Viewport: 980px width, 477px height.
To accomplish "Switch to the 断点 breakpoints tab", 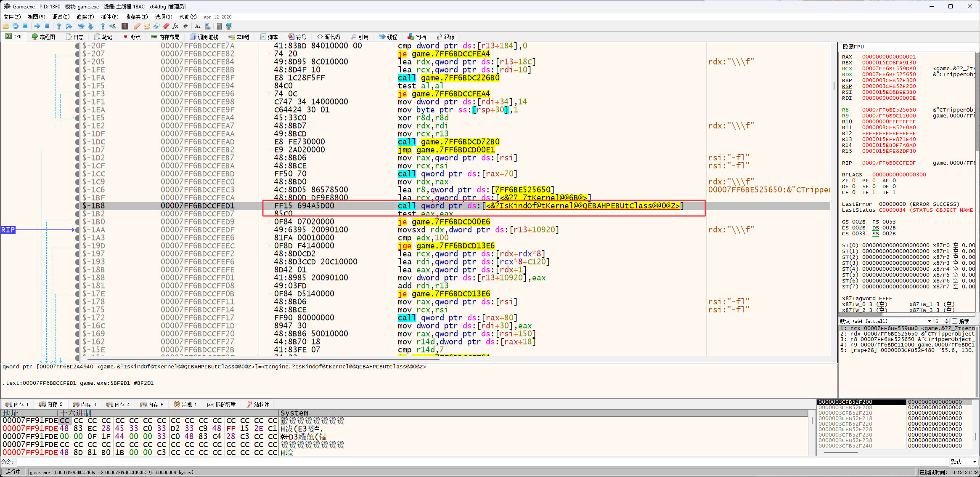I will pyautogui.click(x=132, y=37).
